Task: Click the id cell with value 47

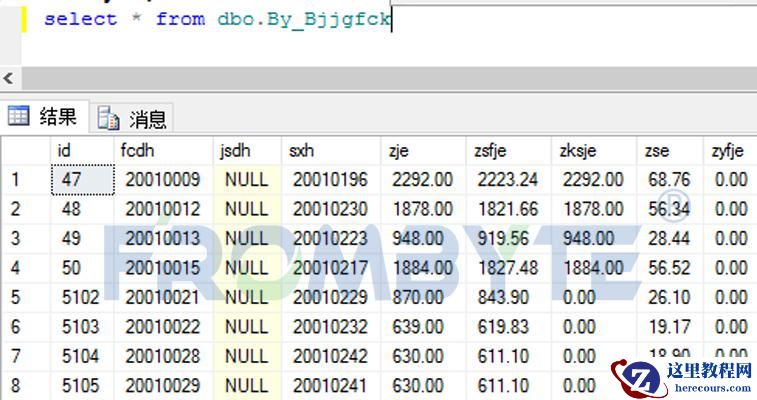Action: point(83,179)
